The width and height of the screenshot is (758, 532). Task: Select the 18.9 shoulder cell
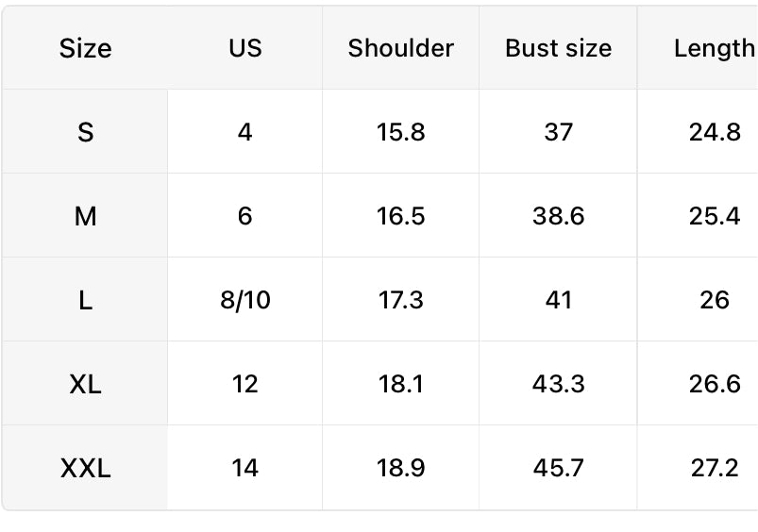[400, 468]
